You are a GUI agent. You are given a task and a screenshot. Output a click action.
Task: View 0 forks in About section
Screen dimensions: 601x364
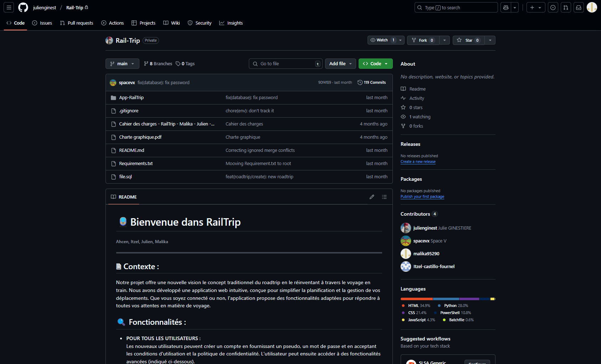[x=412, y=126]
